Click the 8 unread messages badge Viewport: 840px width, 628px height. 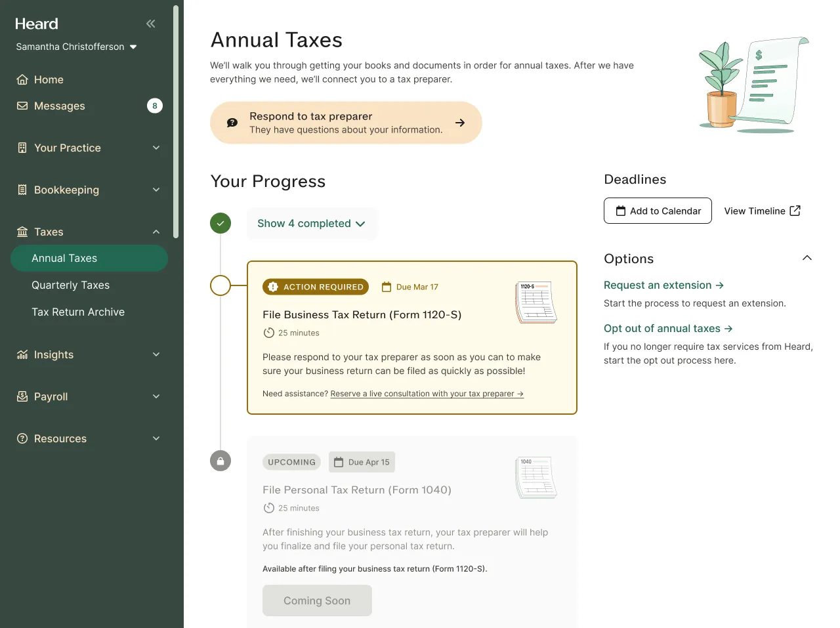(155, 106)
